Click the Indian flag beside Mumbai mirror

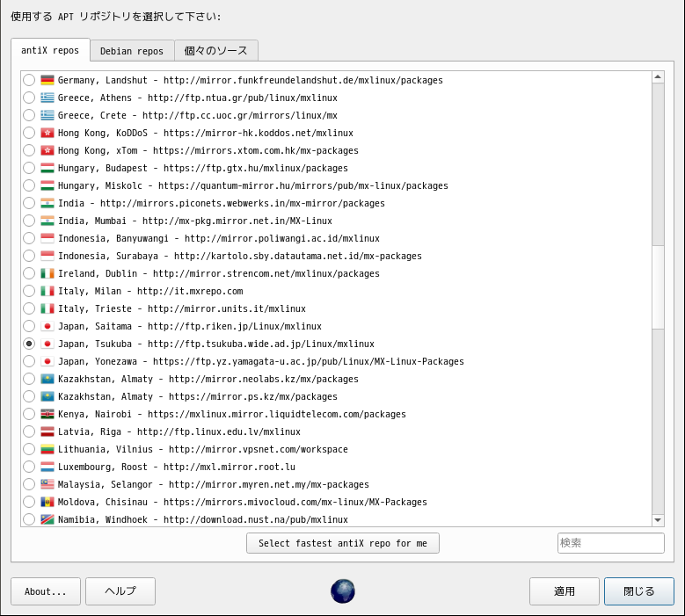click(47, 221)
